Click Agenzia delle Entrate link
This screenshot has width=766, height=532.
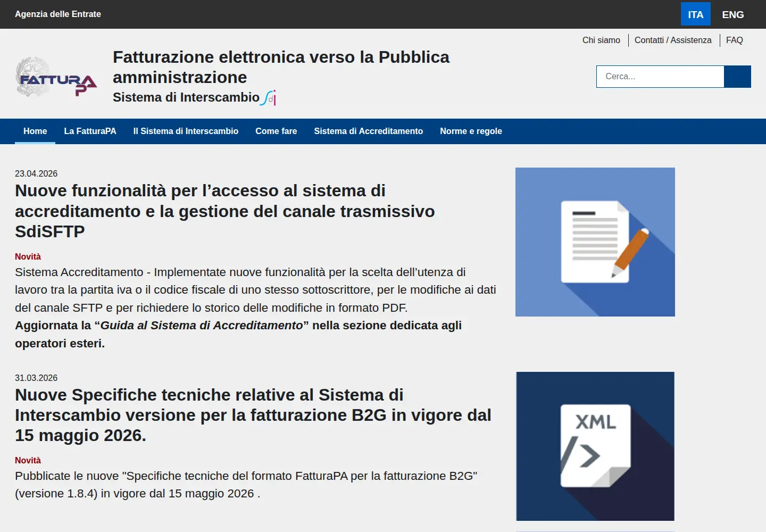coord(58,14)
